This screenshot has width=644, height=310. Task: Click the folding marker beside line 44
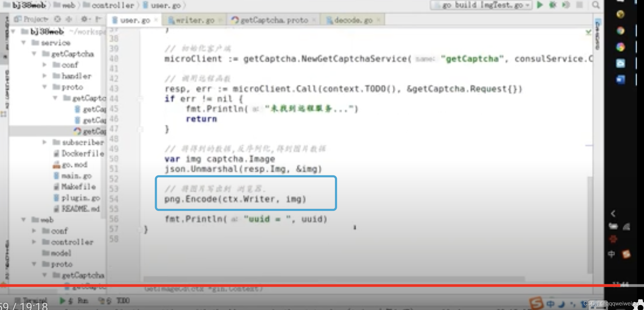click(140, 99)
